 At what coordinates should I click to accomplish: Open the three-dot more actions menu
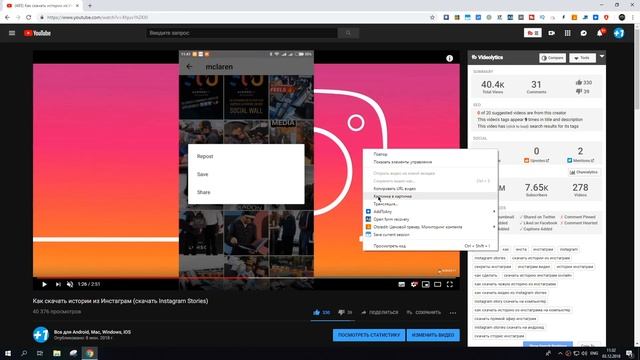tap(453, 313)
